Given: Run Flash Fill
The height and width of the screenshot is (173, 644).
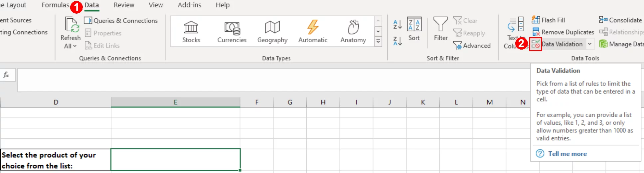Looking at the screenshot, I should (548, 20).
